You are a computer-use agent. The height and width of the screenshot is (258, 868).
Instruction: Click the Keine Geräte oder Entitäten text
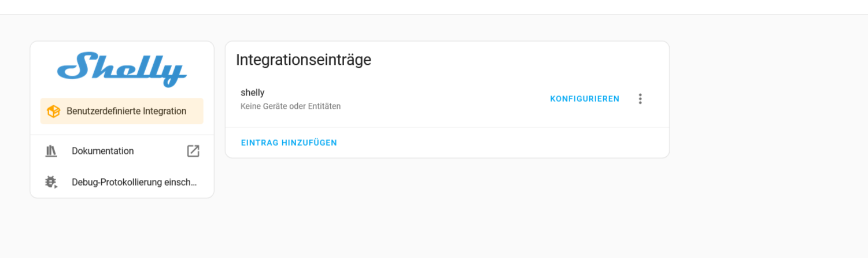click(x=290, y=106)
